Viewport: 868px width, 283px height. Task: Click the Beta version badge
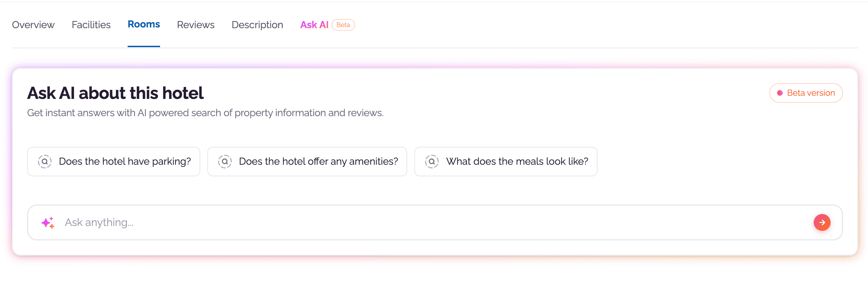click(x=806, y=93)
